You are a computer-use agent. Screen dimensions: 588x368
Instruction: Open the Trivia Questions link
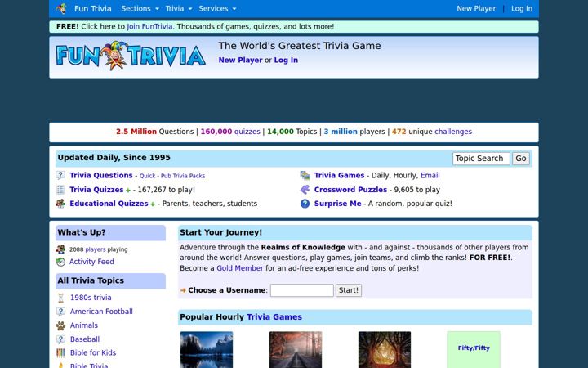coord(101,175)
